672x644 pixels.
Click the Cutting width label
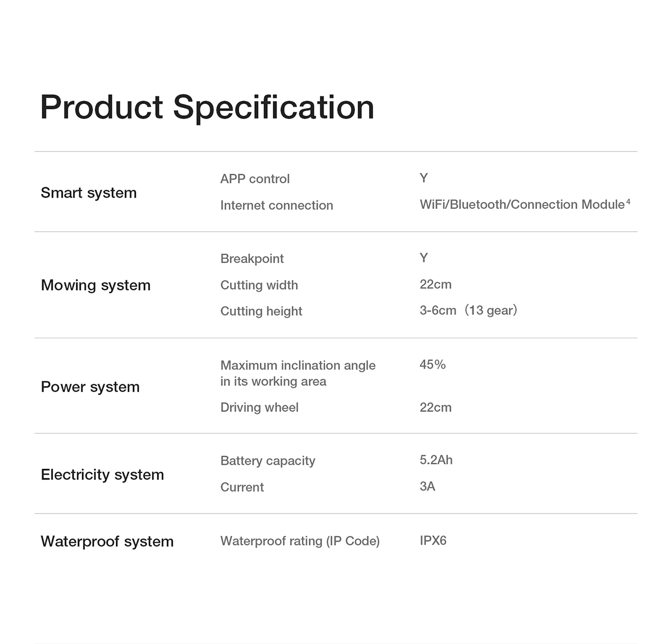pyautogui.click(x=259, y=285)
